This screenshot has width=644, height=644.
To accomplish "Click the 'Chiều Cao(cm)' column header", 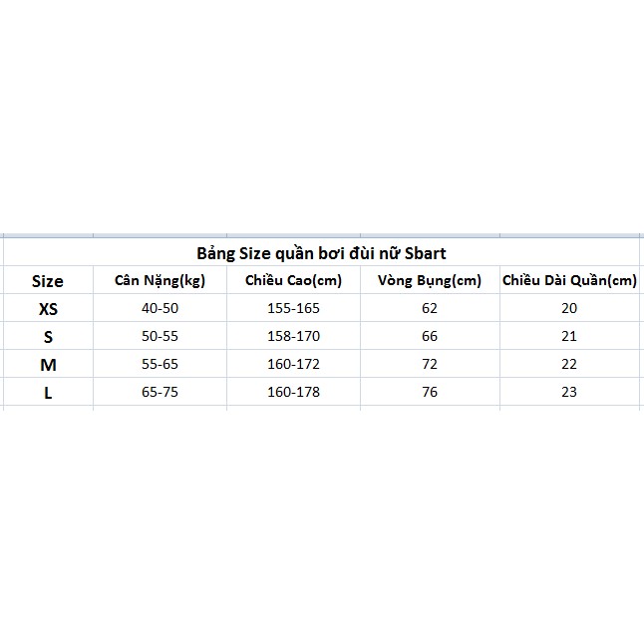I will pos(293,281).
